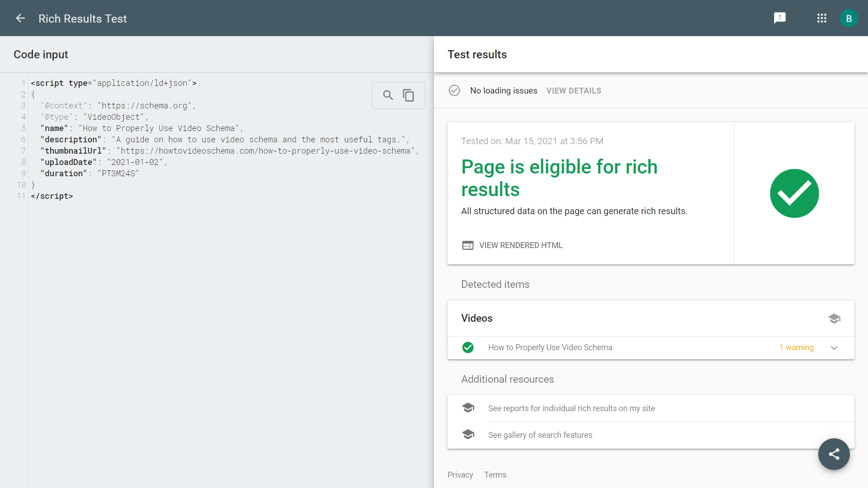Copy code with the copy icon

tap(409, 95)
